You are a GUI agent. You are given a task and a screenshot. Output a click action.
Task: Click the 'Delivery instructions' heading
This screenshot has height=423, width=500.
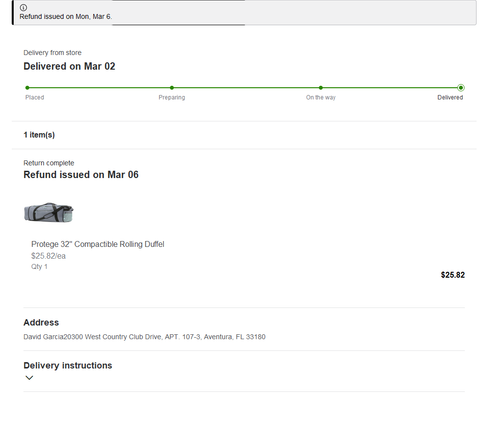coord(68,365)
